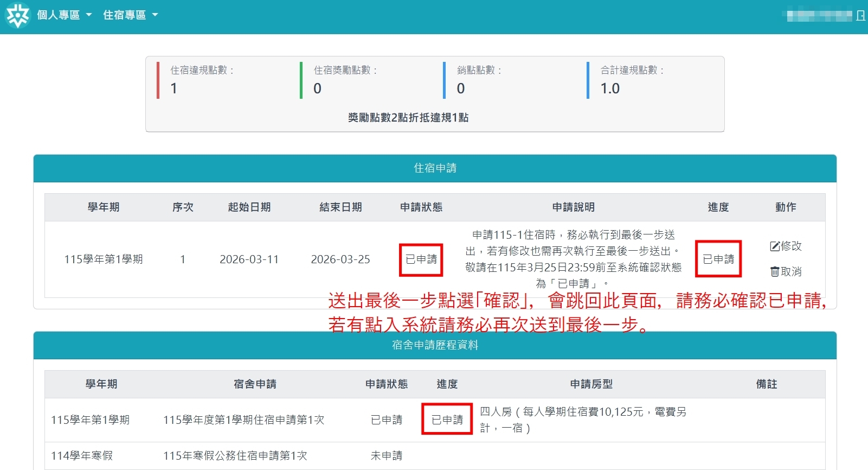Open the 住宿專區 dropdown menu
This screenshot has height=470, width=868.
click(x=130, y=15)
